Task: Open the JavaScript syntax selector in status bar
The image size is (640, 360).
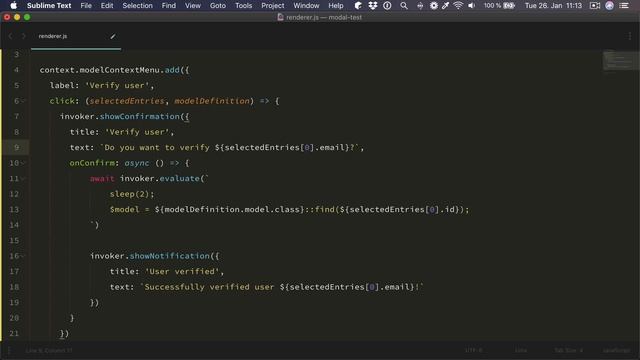Action: tap(616, 350)
